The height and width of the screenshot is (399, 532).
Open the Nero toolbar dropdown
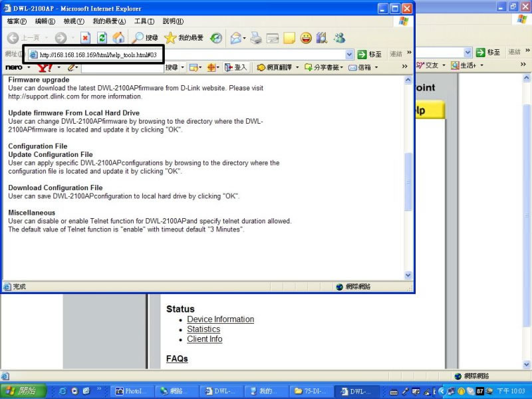point(29,67)
